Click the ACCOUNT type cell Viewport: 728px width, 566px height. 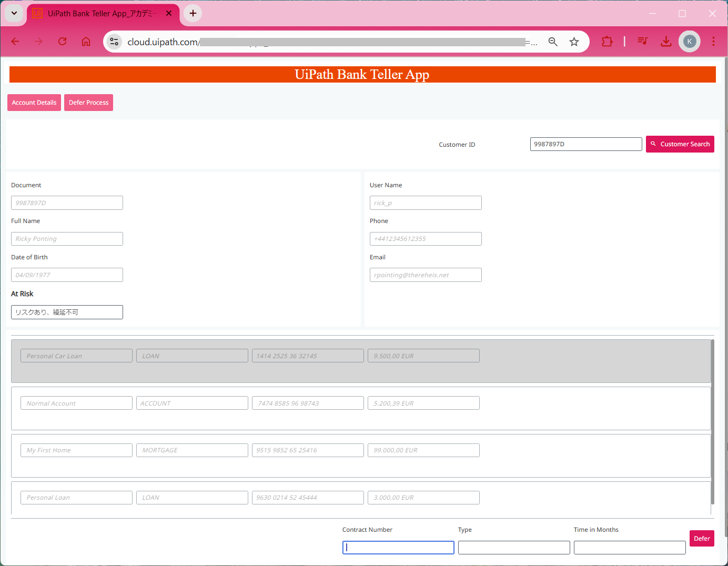[192, 403]
